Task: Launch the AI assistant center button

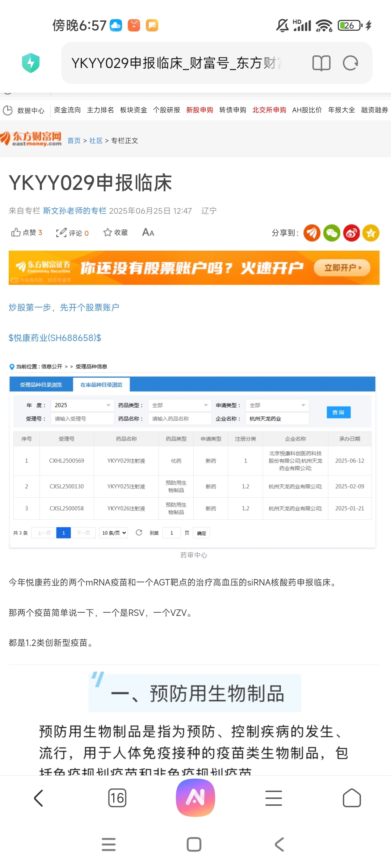Action: pyautogui.click(x=195, y=797)
